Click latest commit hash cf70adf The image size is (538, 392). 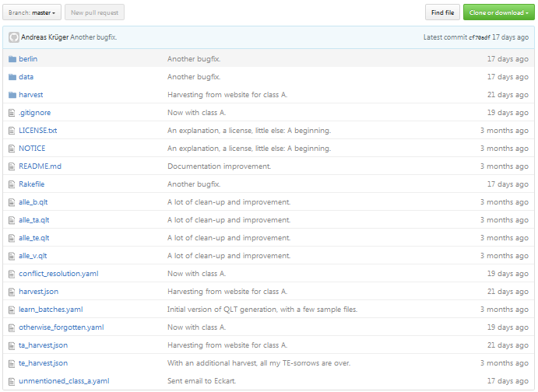coord(480,37)
